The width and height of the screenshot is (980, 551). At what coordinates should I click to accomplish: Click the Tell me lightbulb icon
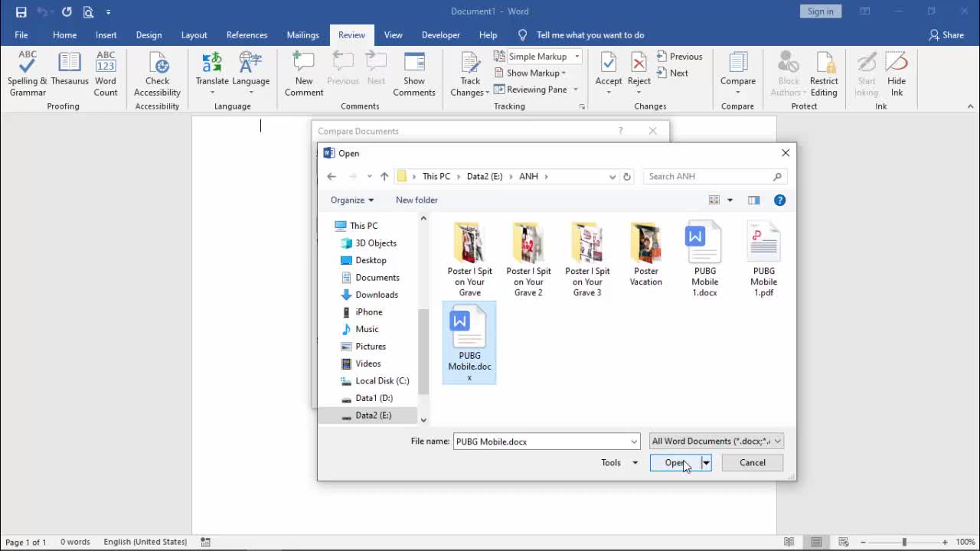tap(523, 35)
